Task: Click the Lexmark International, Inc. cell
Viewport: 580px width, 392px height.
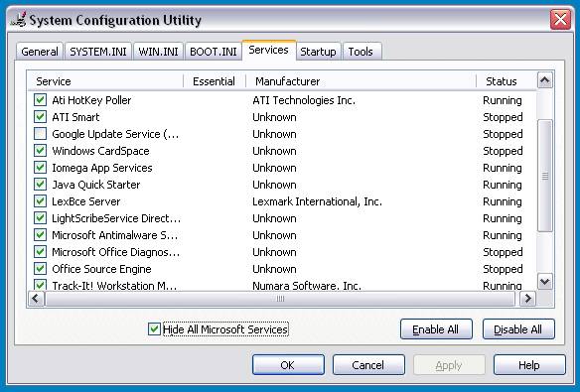Action: tap(317, 201)
